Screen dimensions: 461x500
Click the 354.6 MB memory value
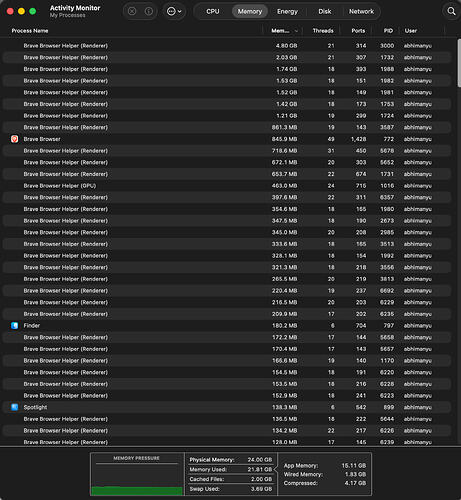coord(284,209)
